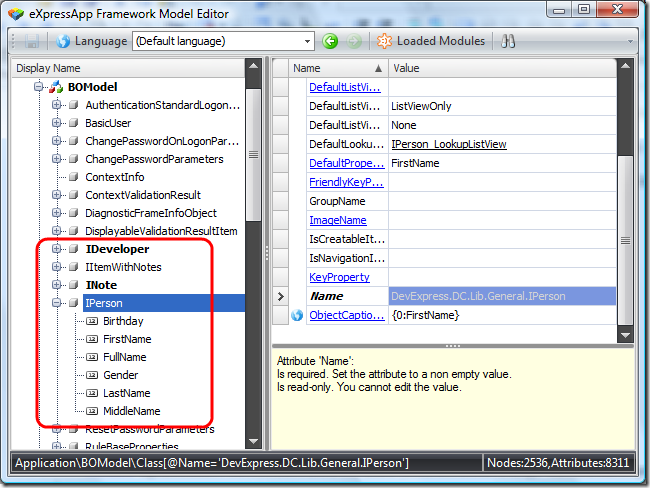Go back with green arrow button
Screen dimensions: 650x488
pyautogui.click(x=330, y=41)
